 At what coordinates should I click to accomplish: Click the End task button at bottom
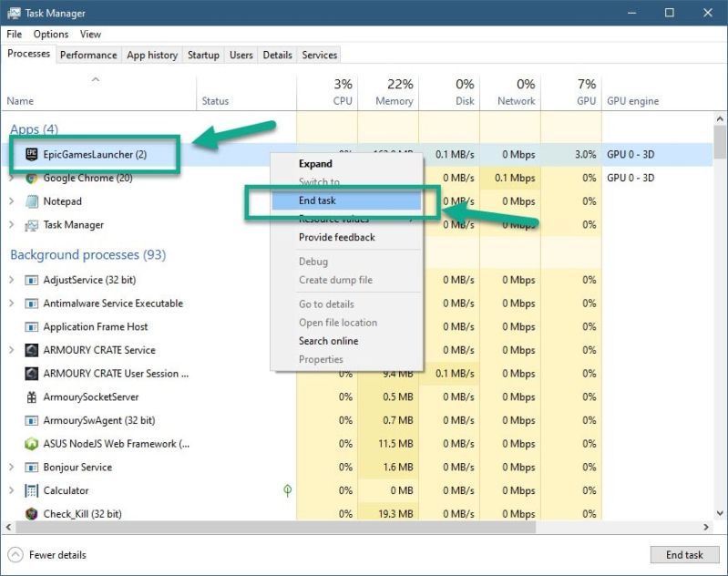[684, 555]
